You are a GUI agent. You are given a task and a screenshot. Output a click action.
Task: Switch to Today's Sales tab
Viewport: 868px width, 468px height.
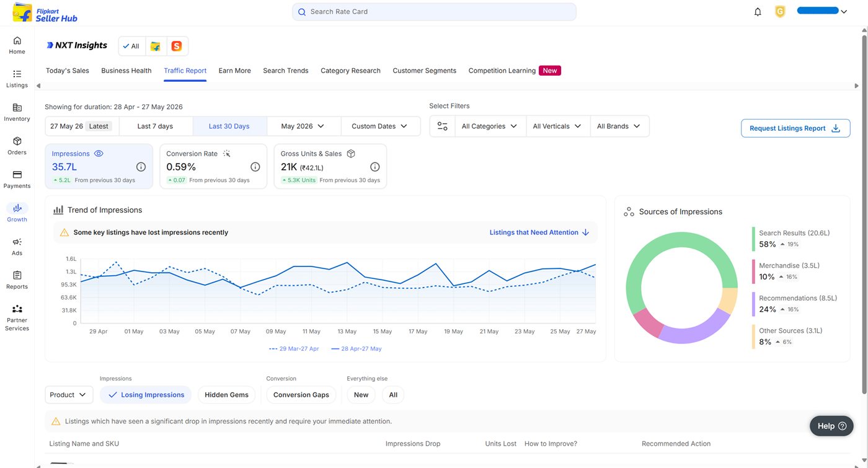point(68,71)
